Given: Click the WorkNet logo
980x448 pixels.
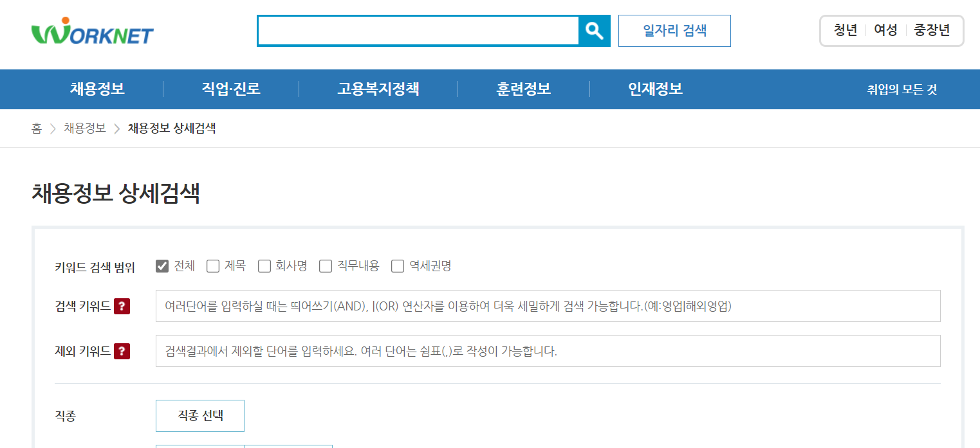Looking at the screenshot, I should (91, 32).
